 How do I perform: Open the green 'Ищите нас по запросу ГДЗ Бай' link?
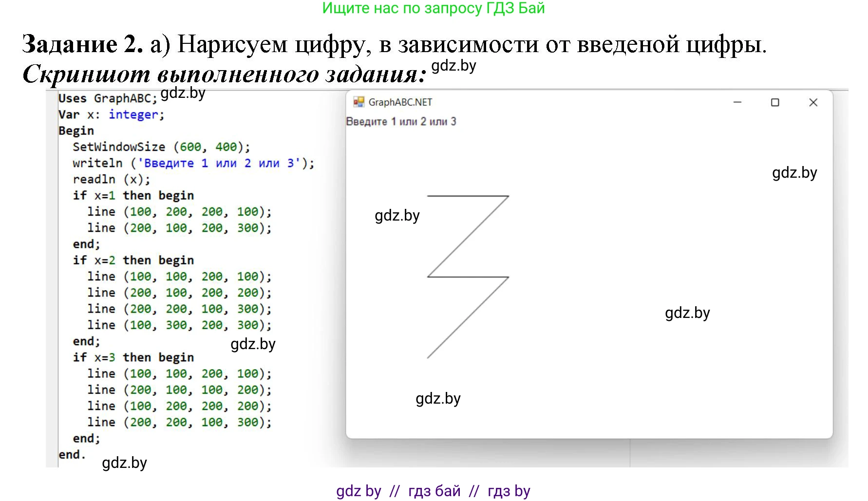[x=434, y=8]
